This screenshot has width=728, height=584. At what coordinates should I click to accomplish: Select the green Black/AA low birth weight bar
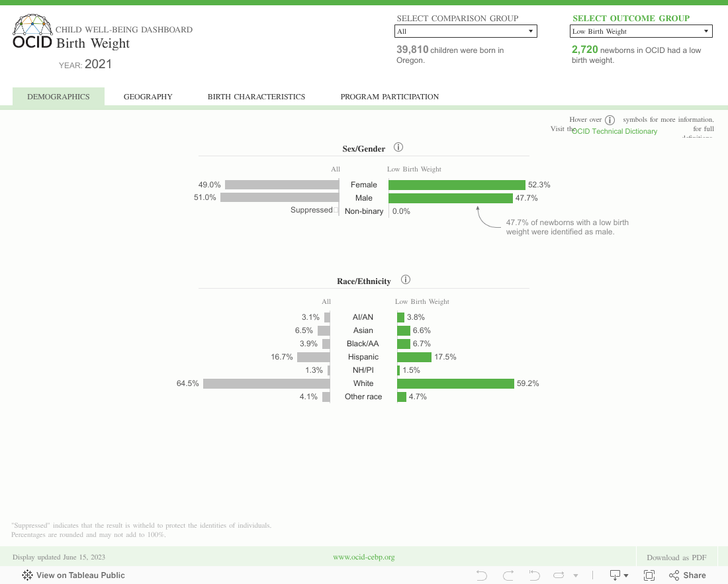[404, 344]
